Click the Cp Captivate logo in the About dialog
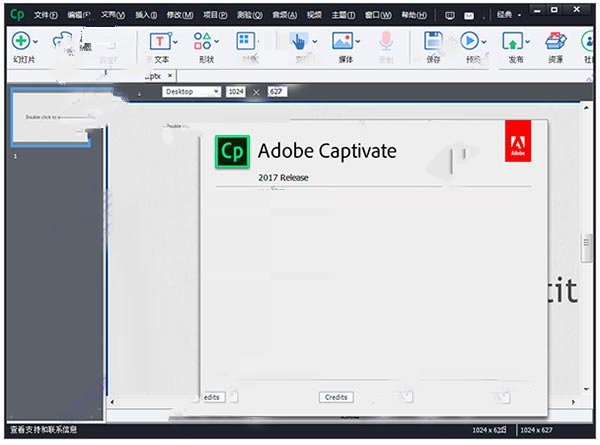Image resolution: width=600 pixels, height=445 pixels. click(232, 152)
